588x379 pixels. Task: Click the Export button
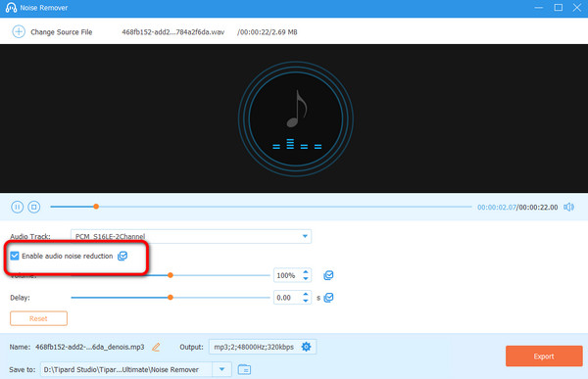[x=544, y=356]
